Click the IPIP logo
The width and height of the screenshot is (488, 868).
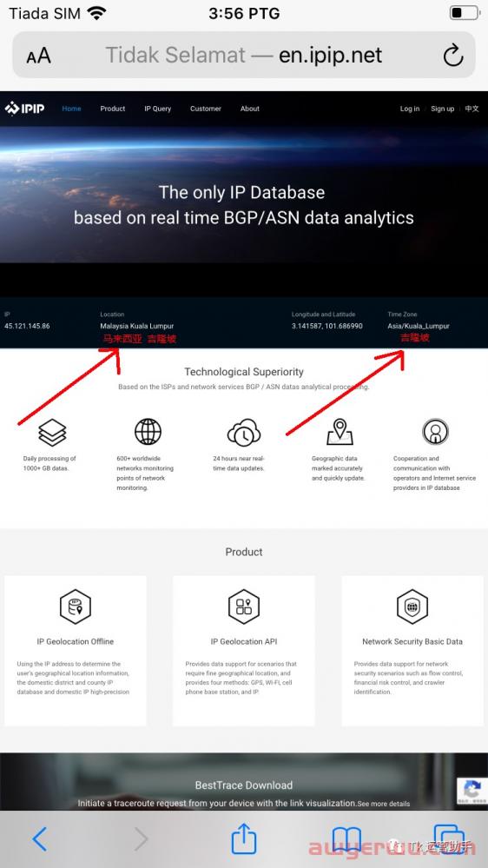(x=24, y=109)
